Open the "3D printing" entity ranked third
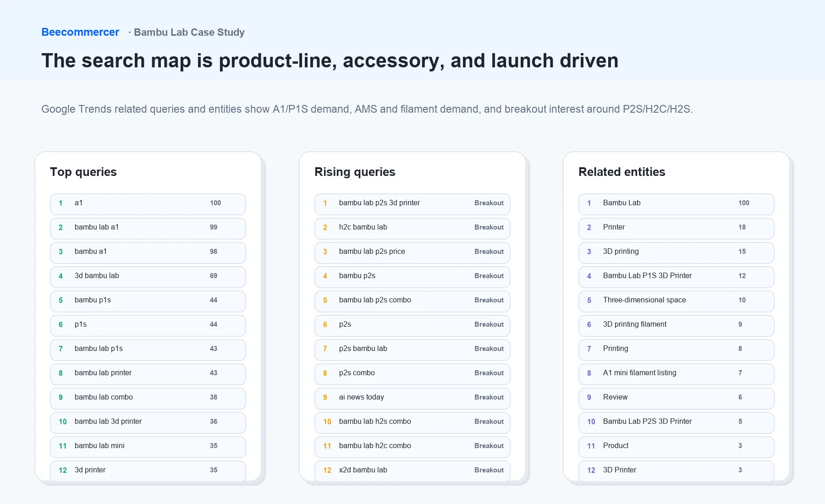Image resolution: width=825 pixels, height=504 pixels. point(676,252)
